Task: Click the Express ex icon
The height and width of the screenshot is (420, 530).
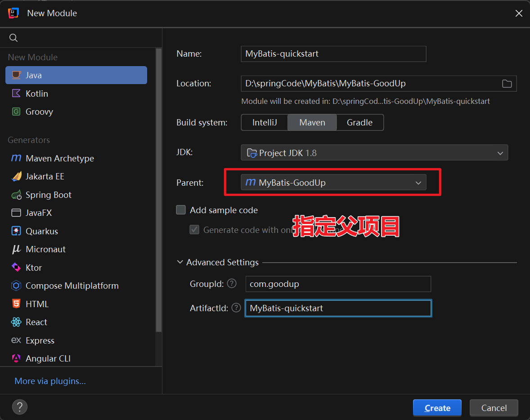Action: click(x=16, y=340)
